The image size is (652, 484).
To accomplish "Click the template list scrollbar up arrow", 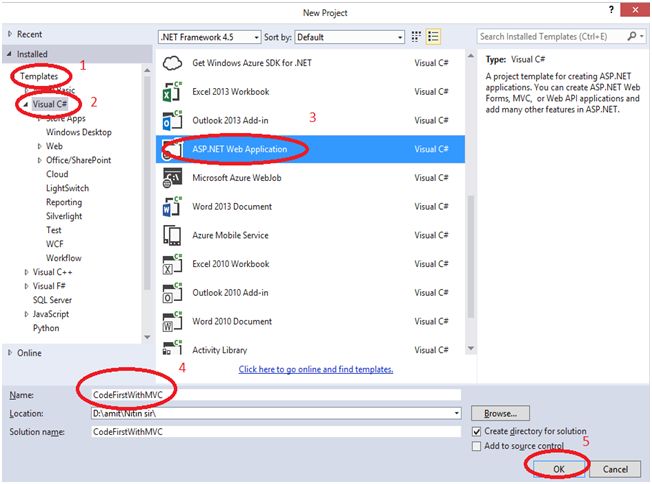I will (x=471, y=56).
